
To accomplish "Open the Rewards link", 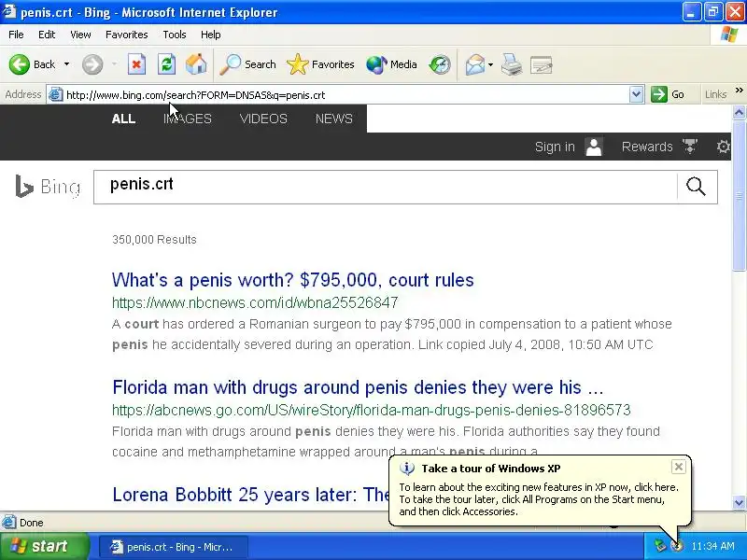I will [647, 147].
